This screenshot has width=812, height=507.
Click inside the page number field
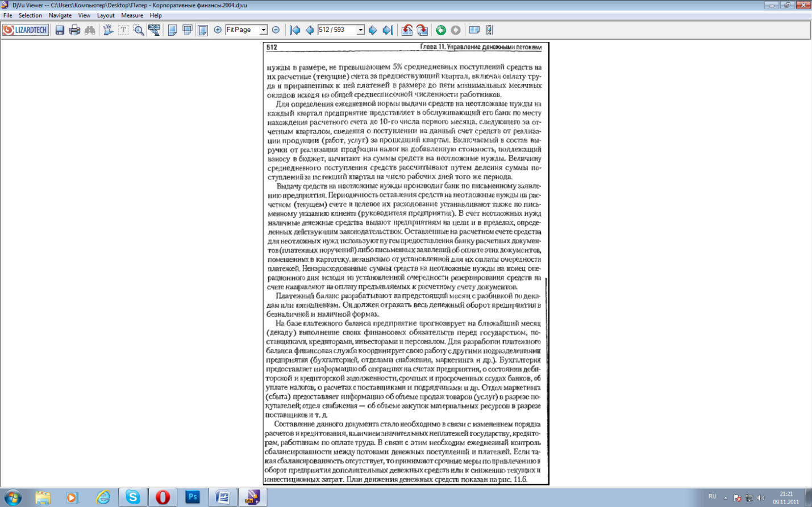pyautogui.click(x=337, y=30)
